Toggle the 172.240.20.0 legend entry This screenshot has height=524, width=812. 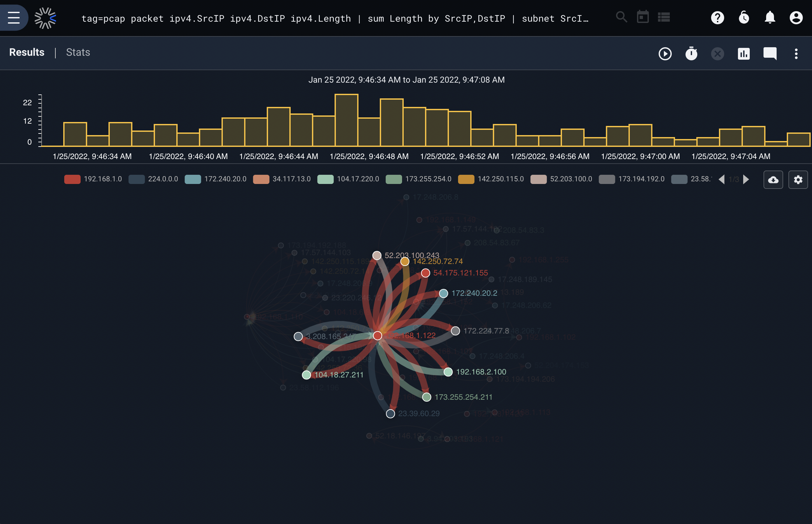[216, 179]
